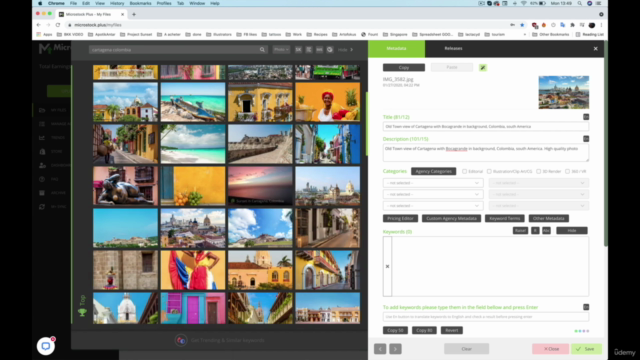Switch to the Metadata tab
The image size is (640, 360).
396,49
